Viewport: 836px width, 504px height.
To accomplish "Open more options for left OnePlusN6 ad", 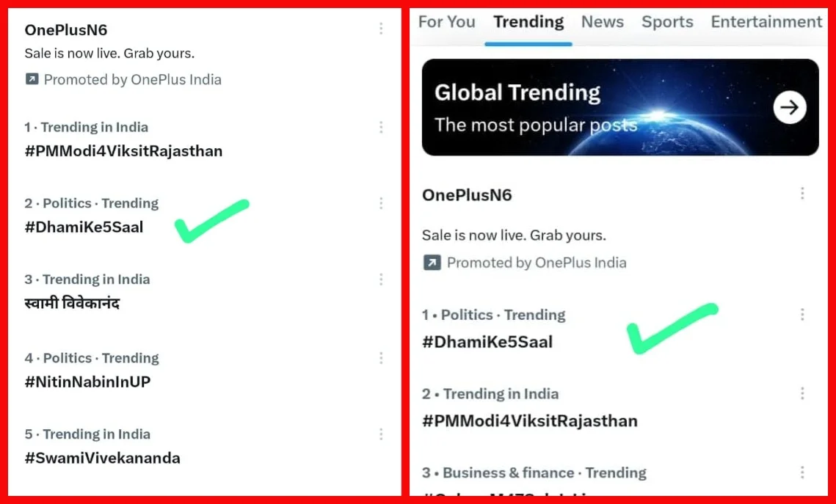I will [381, 29].
